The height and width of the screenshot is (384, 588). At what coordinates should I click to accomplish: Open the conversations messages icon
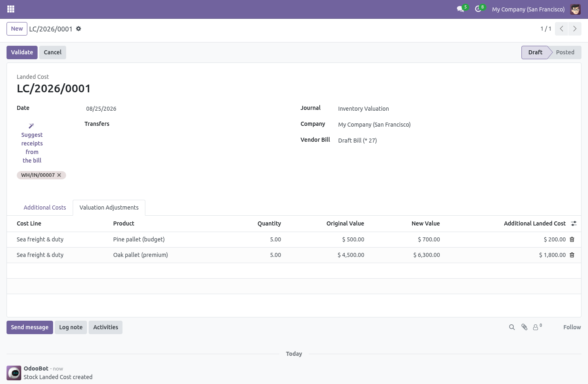click(461, 9)
